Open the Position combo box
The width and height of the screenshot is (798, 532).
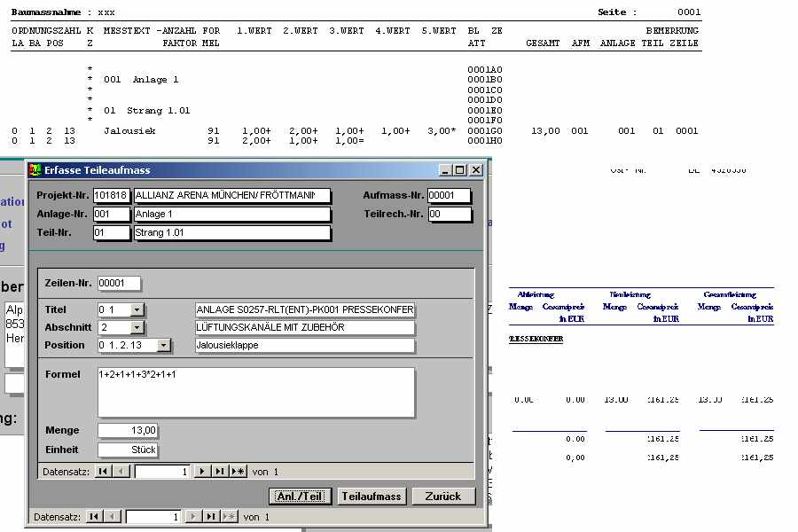(x=137, y=345)
